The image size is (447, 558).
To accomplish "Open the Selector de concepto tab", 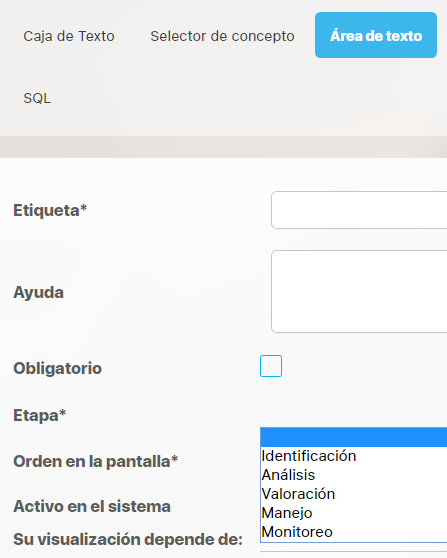I will coord(222,36).
